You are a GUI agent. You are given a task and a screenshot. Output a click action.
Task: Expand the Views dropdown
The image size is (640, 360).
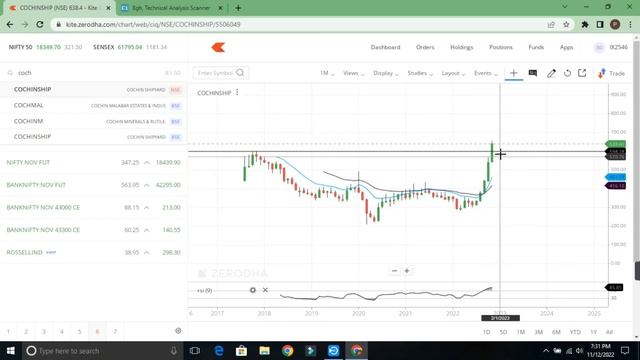353,73
